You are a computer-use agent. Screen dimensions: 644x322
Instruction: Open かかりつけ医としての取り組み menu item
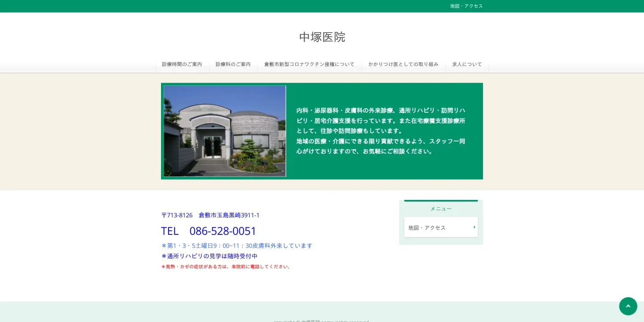pyautogui.click(x=403, y=64)
